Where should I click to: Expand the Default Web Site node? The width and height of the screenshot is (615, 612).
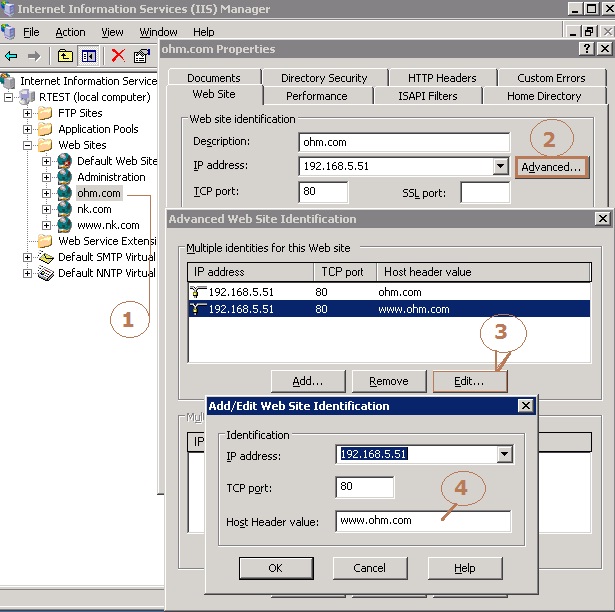(46, 161)
